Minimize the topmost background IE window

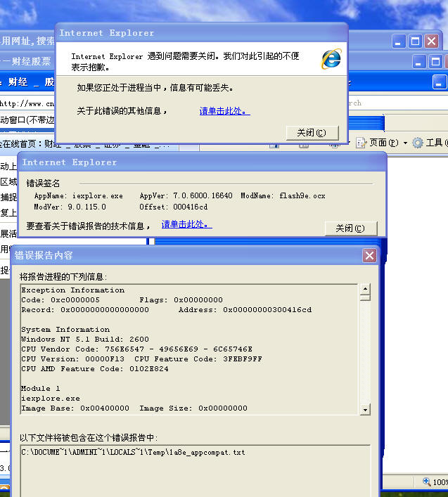click(x=399, y=41)
